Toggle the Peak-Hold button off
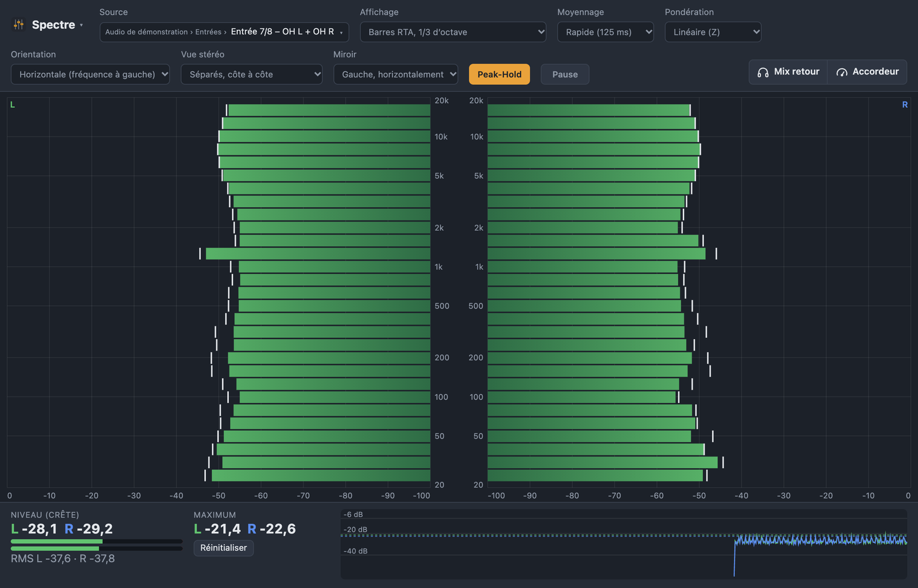Viewport: 918px width, 588px height. click(x=499, y=75)
